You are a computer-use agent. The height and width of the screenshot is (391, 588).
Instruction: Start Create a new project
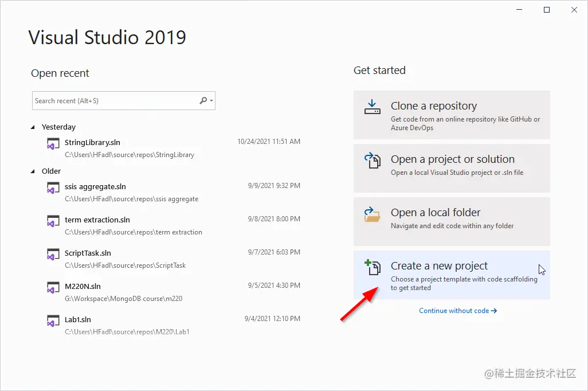452,275
